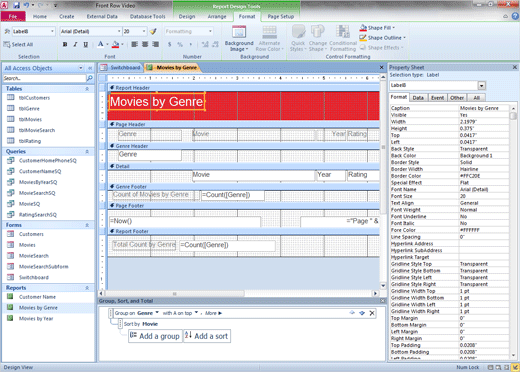The width and height of the screenshot is (520, 372).
Task: Toggle Bold formatting in Font group
Action: (x=65, y=44)
